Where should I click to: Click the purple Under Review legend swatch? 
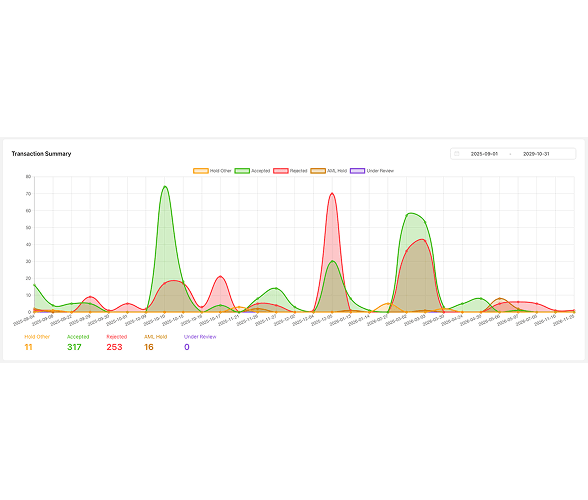tap(357, 171)
